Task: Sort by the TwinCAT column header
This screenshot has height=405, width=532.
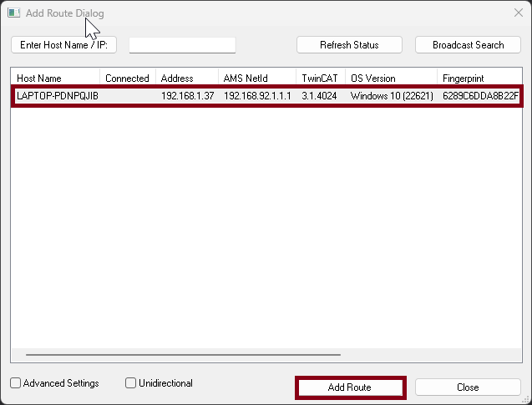Action: click(320, 78)
